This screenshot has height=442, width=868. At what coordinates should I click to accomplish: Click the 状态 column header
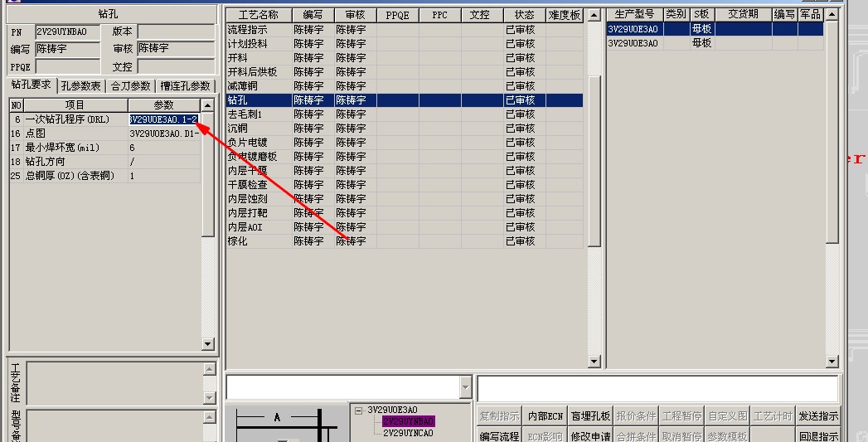pyautogui.click(x=524, y=15)
